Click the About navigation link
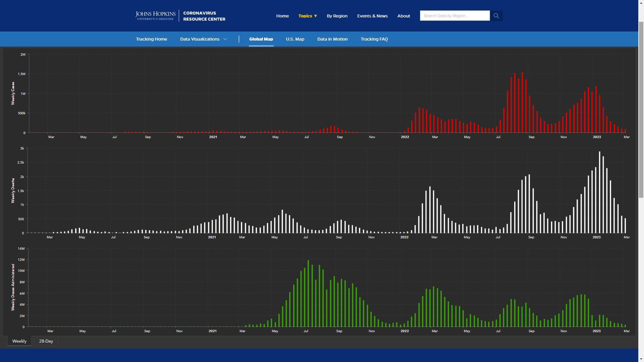The image size is (644, 362). pyautogui.click(x=404, y=16)
